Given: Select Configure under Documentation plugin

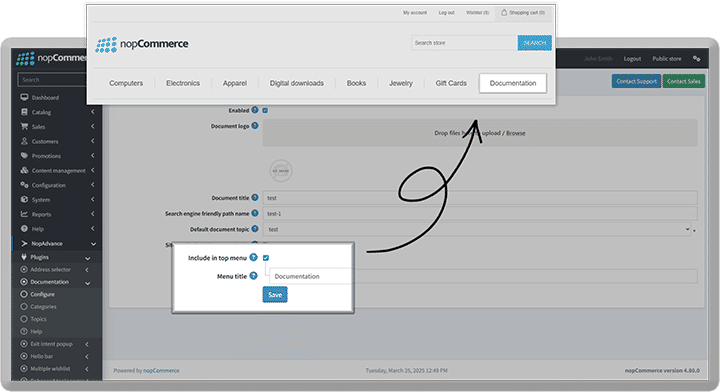Looking at the screenshot, I should click(x=42, y=294).
